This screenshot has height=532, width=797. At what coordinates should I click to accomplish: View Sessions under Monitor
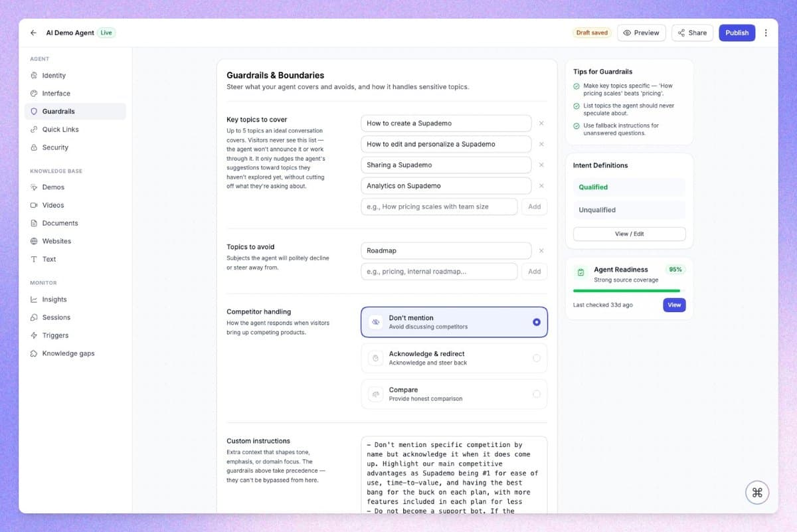pos(75,317)
